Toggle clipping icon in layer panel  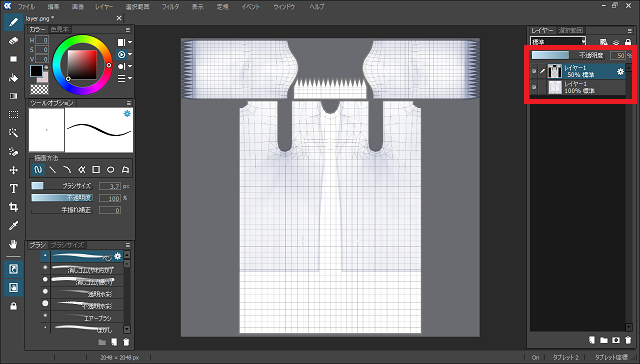(616, 42)
